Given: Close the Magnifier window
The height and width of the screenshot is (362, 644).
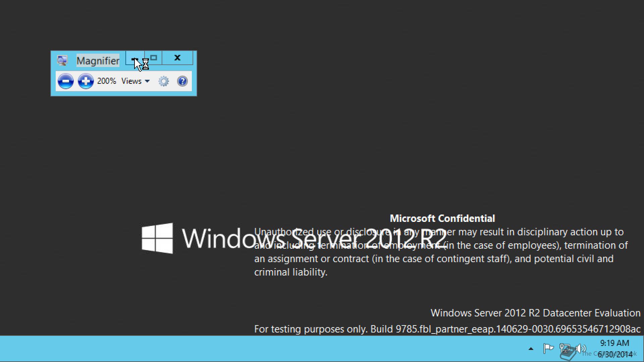Looking at the screenshot, I should tap(177, 58).
